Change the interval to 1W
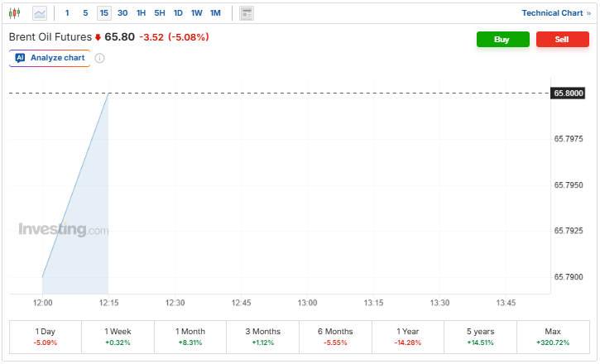The image size is (600, 364). pos(196,13)
